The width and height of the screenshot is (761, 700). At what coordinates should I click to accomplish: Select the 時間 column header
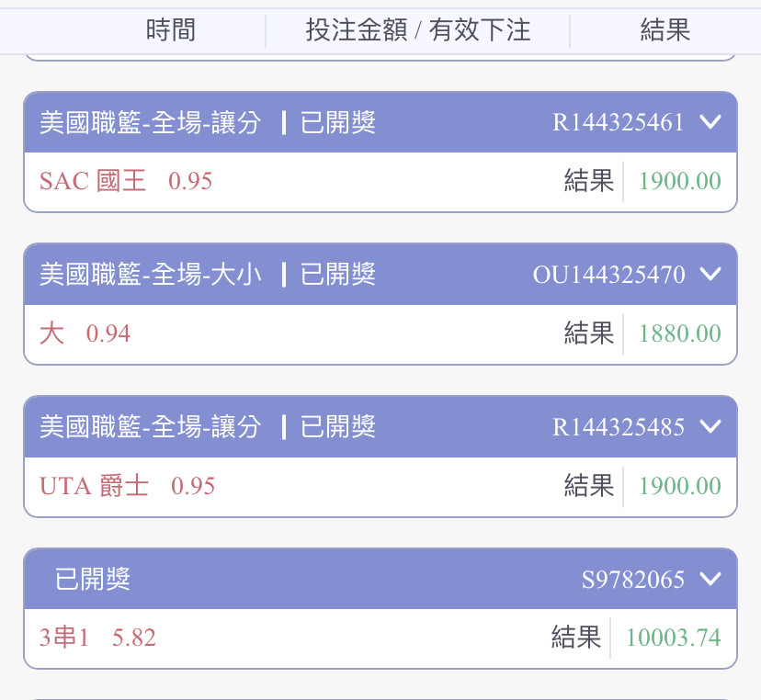click(x=171, y=30)
